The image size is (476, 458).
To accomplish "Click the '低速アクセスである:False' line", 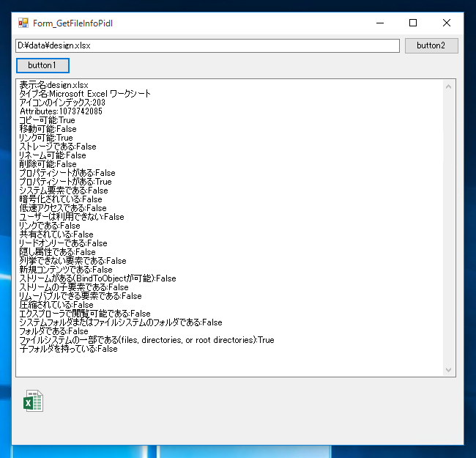I will tap(63, 208).
